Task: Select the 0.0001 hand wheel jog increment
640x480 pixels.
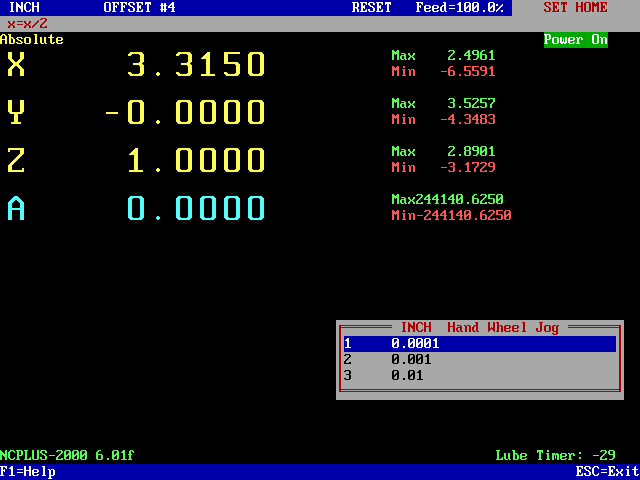Action: (480, 344)
